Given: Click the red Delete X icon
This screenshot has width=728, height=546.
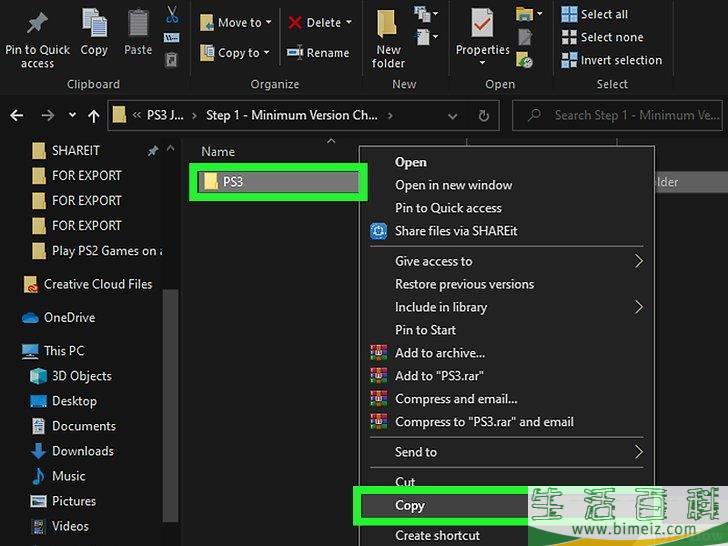Looking at the screenshot, I should (x=295, y=22).
